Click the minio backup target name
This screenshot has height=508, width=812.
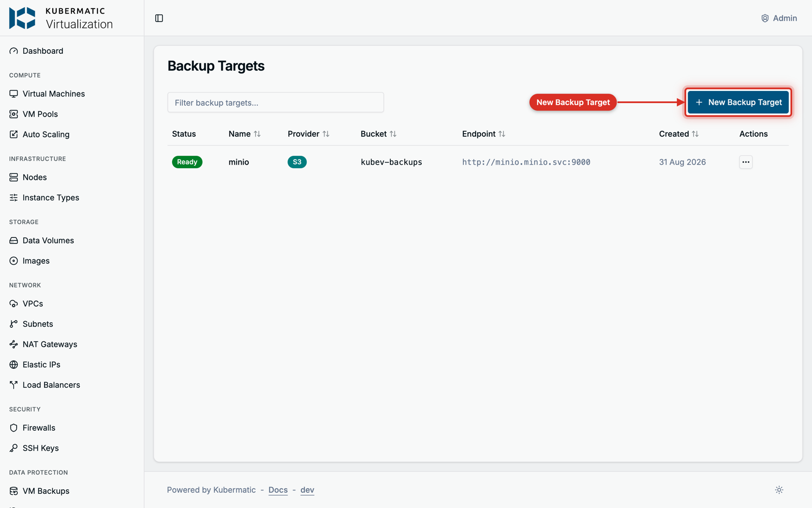239,162
